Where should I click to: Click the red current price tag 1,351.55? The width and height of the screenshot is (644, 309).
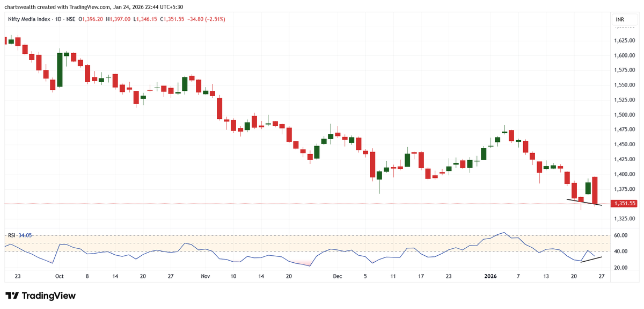tap(624, 204)
